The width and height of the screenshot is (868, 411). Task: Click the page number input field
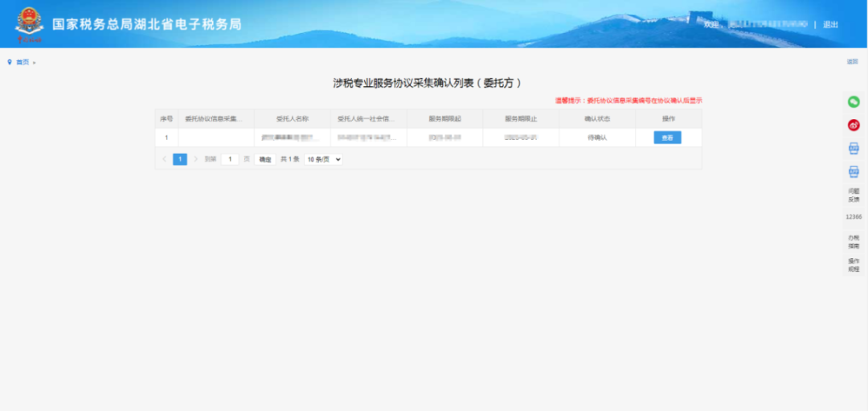pos(230,159)
